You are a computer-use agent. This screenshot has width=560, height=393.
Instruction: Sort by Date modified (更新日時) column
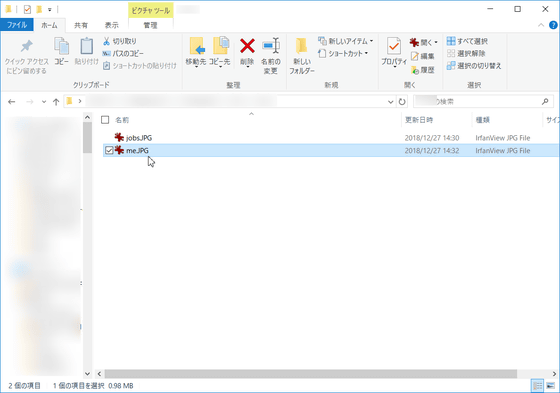click(419, 120)
